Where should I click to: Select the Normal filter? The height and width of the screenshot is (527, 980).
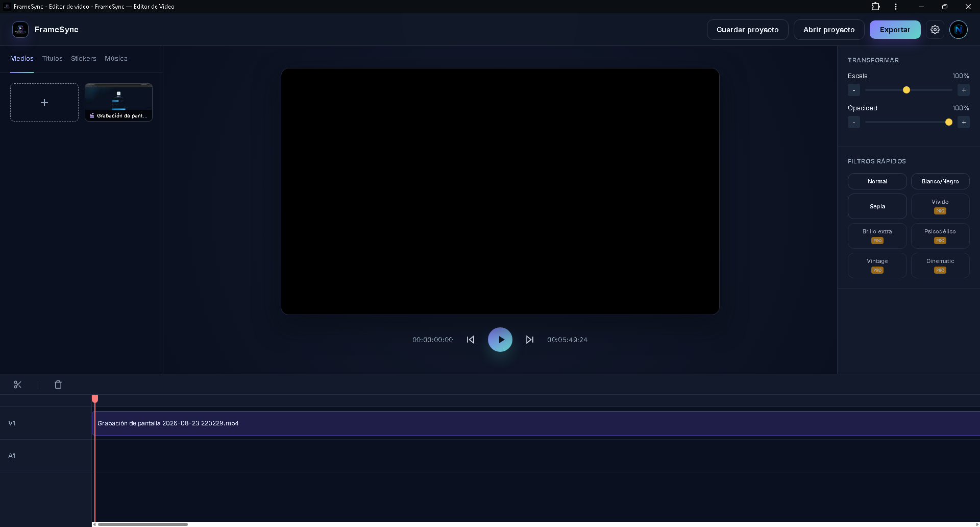click(877, 181)
